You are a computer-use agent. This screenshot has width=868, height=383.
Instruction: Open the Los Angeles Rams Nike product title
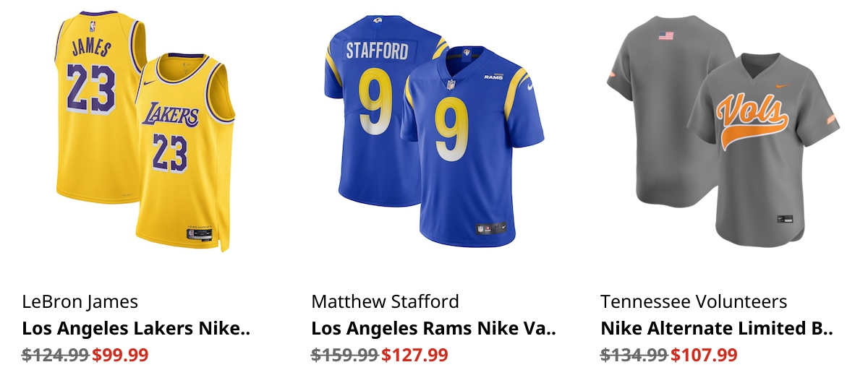pyautogui.click(x=434, y=329)
